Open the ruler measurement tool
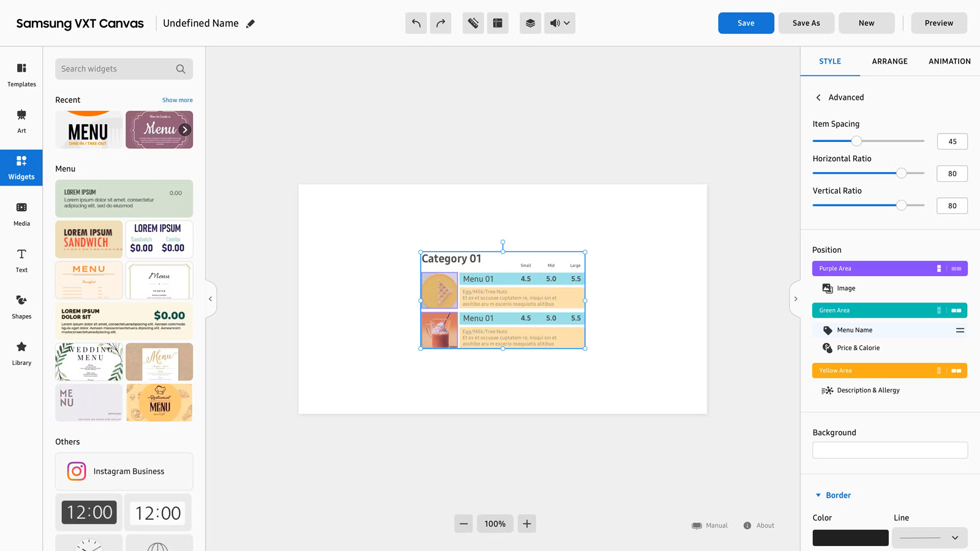Screen dimensions: 980x551 click(x=473, y=23)
